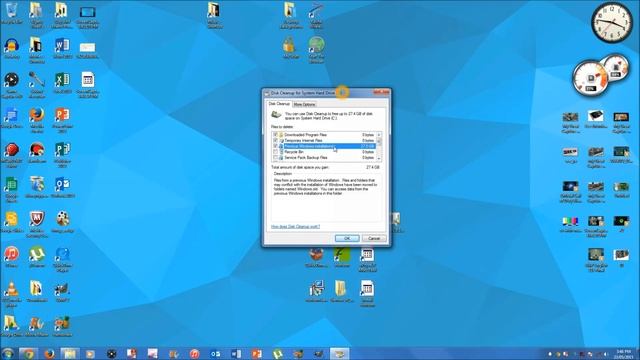Screen dimensions: 640x360
Task: Click OK in the Disk Cleanup dialog
Action: click(x=347, y=238)
